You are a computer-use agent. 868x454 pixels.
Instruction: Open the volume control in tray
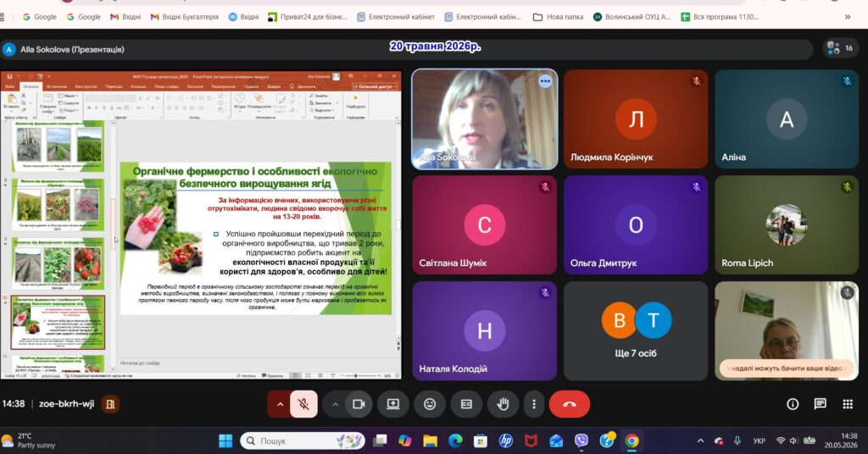[x=793, y=440]
